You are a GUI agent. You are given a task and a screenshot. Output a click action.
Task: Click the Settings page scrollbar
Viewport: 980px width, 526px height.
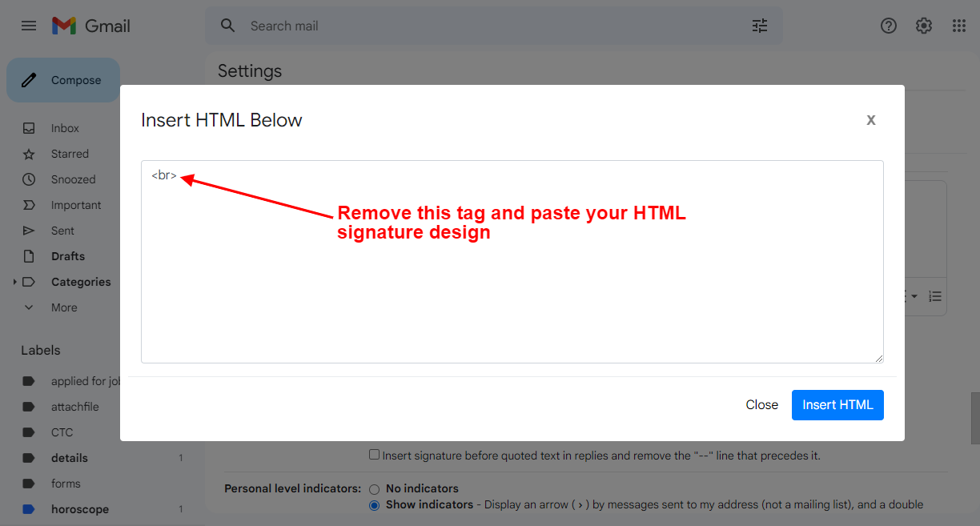tap(975, 418)
